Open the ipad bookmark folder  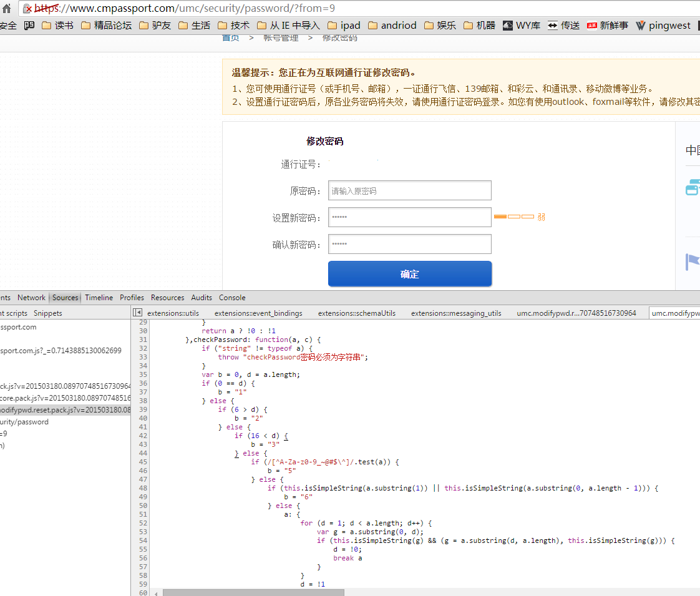coord(344,26)
